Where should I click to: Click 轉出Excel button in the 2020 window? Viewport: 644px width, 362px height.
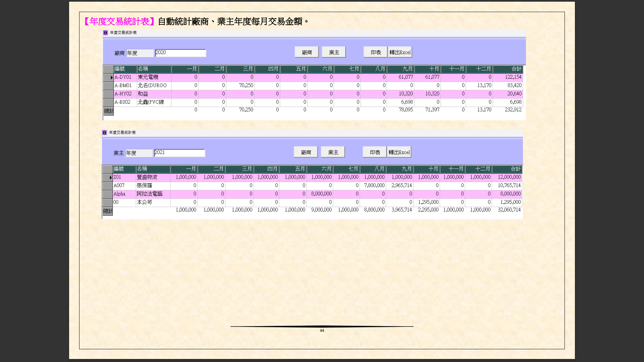[x=400, y=52]
